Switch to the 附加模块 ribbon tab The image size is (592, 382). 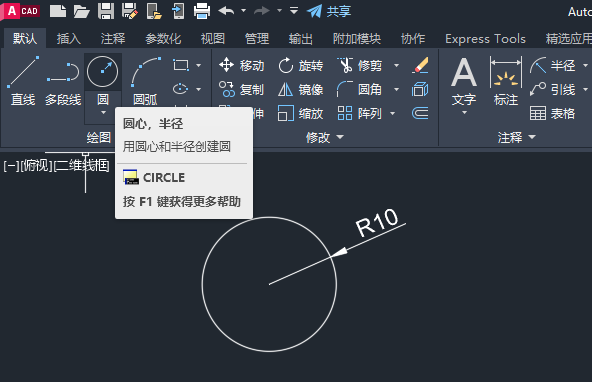(x=357, y=39)
